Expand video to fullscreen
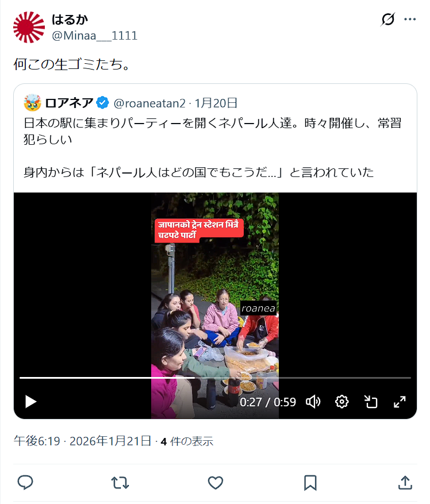Viewport: 430px width, 504px height. point(400,402)
